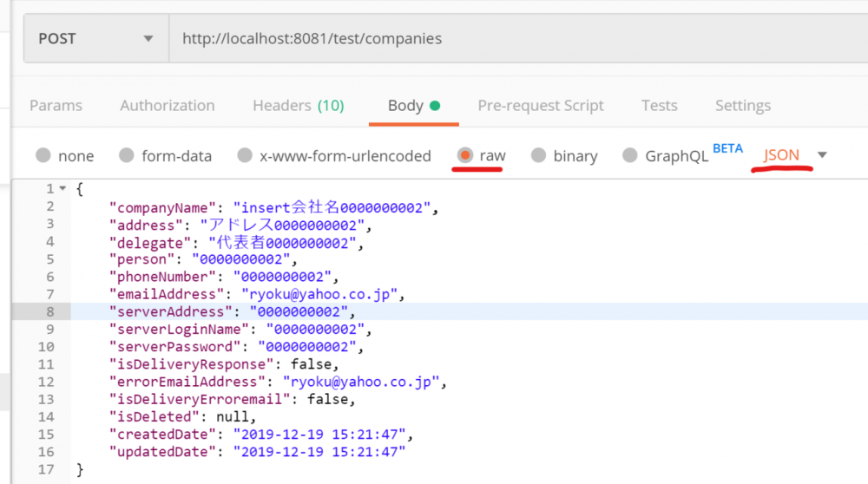Click line number 17 in the gutter

tap(46, 469)
